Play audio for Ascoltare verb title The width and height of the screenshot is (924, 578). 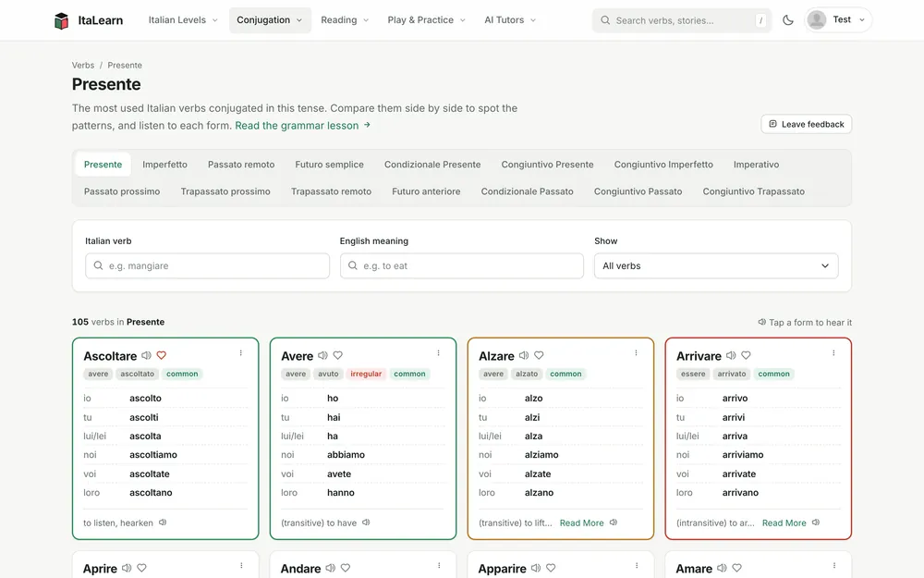[x=146, y=356]
